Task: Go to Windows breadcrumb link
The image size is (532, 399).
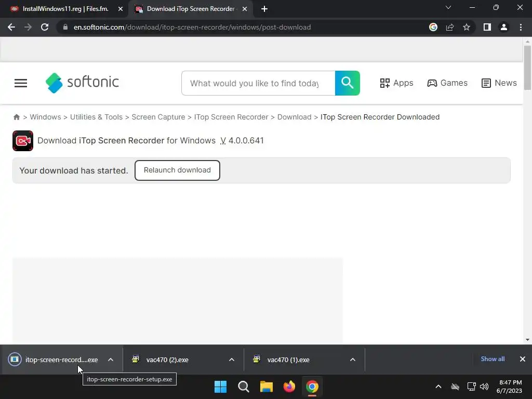Action: pyautogui.click(x=46, y=117)
